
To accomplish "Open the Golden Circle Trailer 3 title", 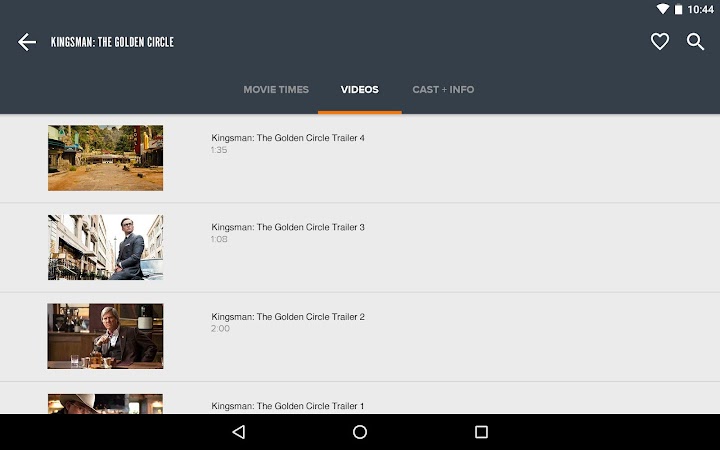I will point(288,227).
